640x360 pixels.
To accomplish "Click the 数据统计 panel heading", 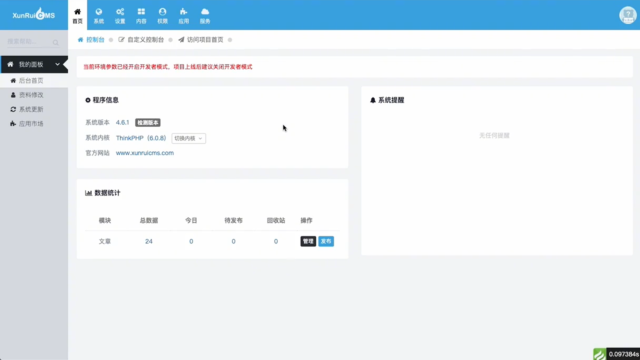I will tap(103, 193).
